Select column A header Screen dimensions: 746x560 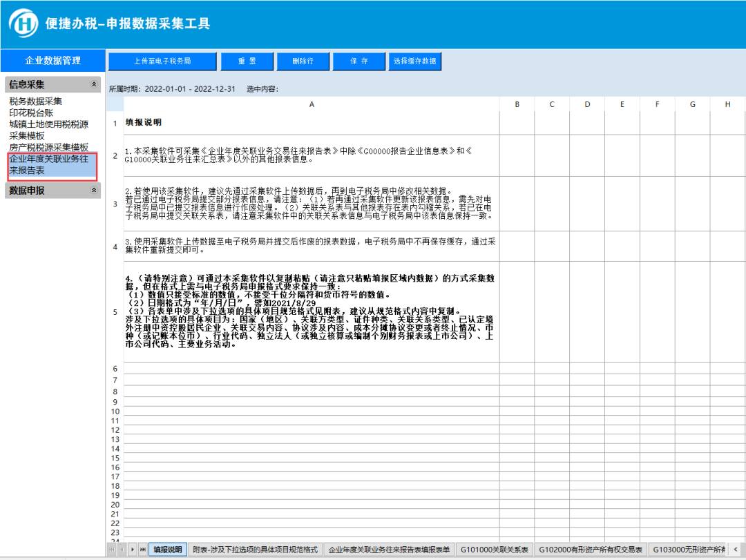click(312, 104)
